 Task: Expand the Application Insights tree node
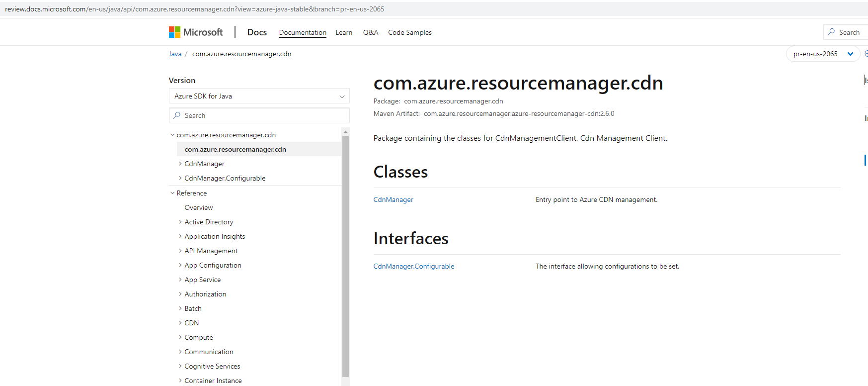click(180, 236)
